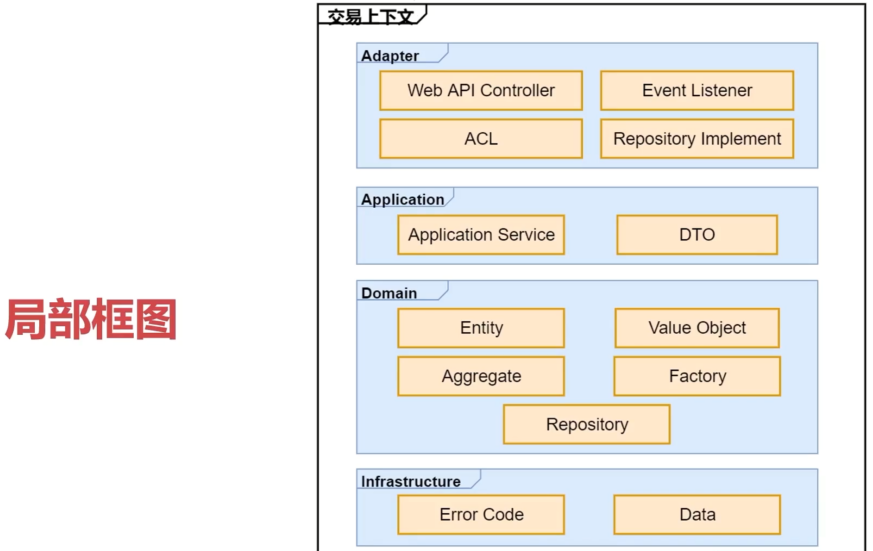
Task: Click the Domain layer label
Action: coord(389,293)
